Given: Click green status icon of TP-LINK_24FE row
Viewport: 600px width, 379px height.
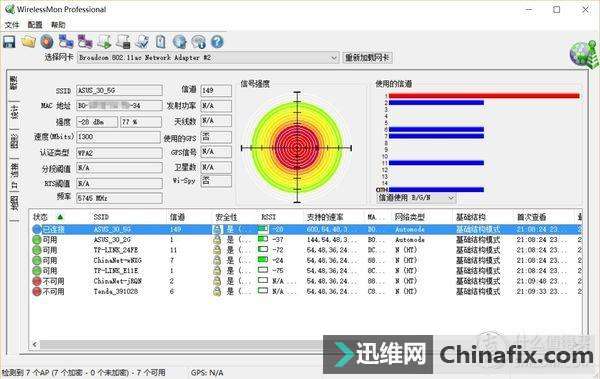Looking at the screenshot, I should pos(37,250).
